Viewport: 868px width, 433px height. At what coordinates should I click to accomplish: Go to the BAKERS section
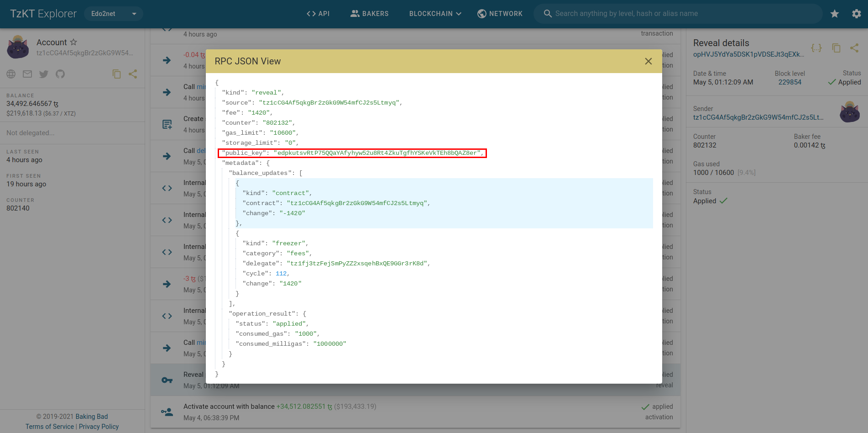click(x=370, y=14)
